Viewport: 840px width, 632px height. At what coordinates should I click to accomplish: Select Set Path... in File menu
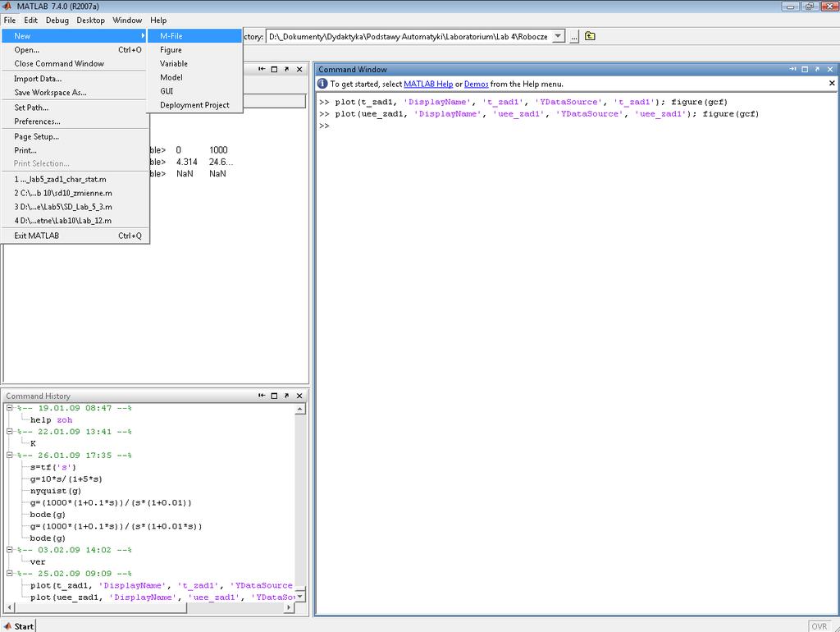click(75, 108)
